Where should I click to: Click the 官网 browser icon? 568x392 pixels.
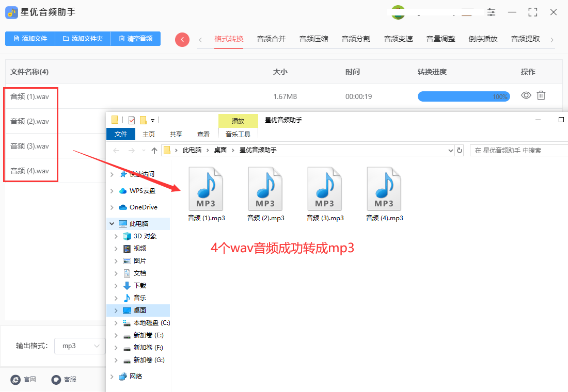[x=15, y=379]
